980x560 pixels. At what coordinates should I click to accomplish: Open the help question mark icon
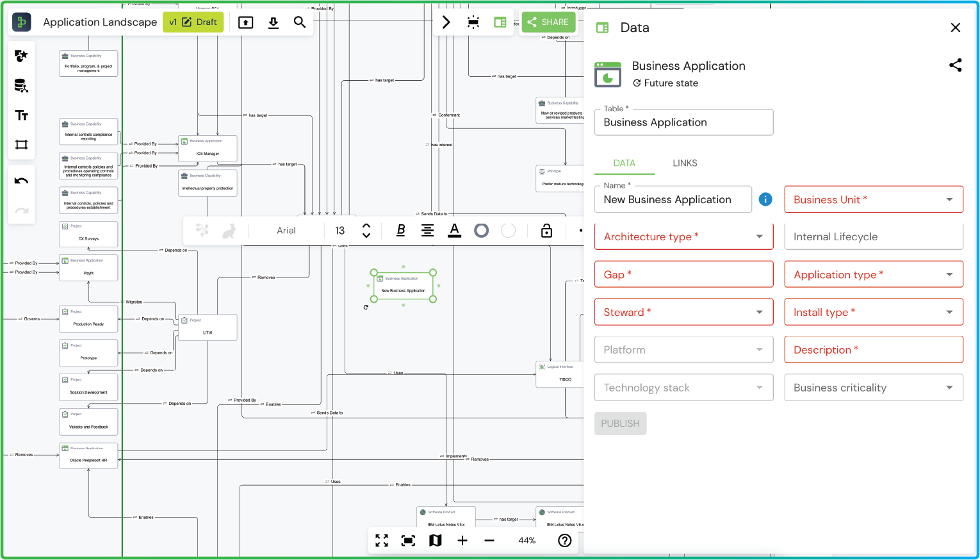tap(564, 541)
